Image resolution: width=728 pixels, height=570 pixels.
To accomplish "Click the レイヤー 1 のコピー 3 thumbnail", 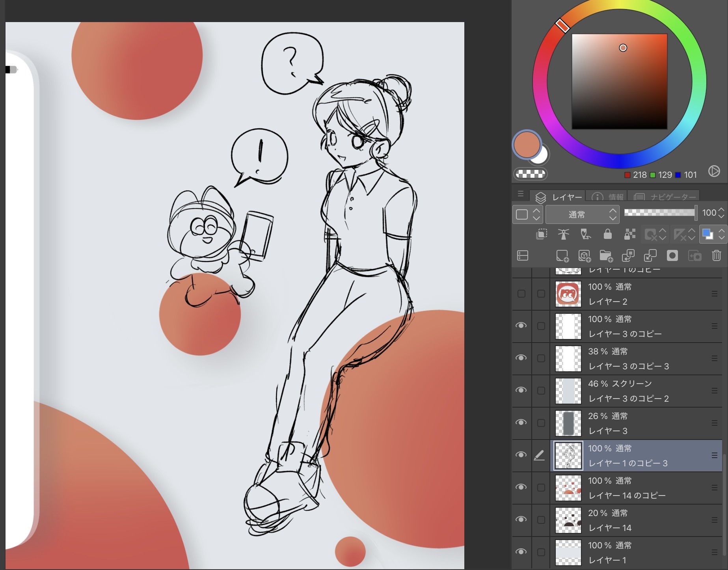I will pyautogui.click(x=568, y=456).
